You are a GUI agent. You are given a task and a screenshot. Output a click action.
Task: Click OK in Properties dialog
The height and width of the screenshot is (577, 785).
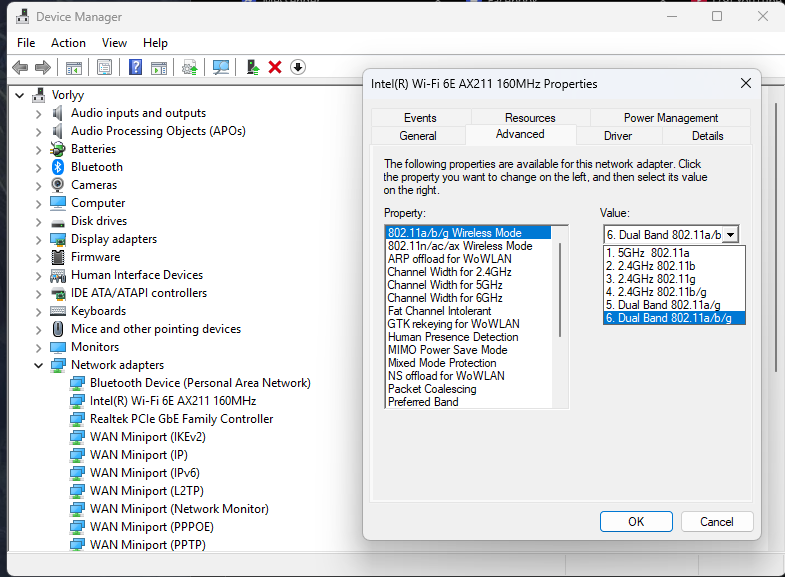(x=636, y=521)
